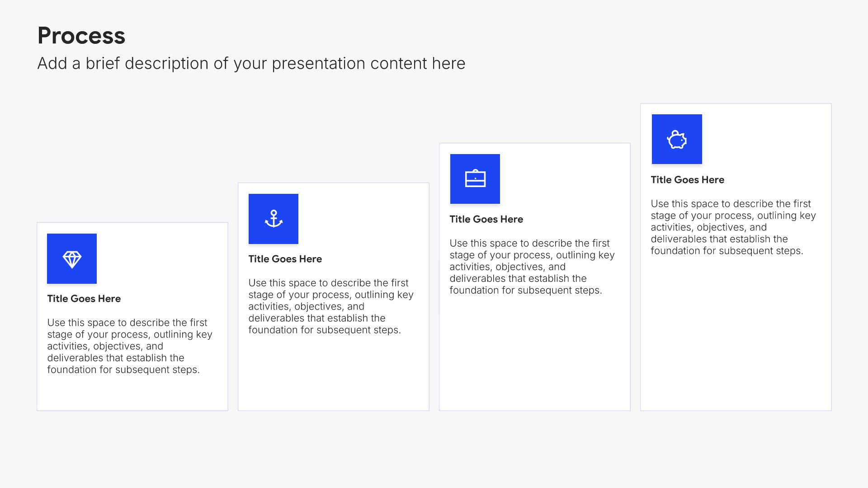The height and width of the screenshot is (488, 868).
Task: Select the 'Add a brief description' subtitle text
Action: [x=251, y=64]
